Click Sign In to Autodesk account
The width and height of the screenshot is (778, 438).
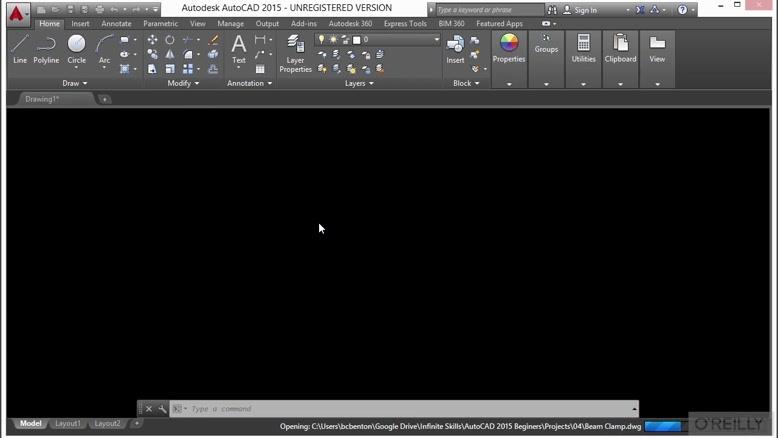point(580,10)
